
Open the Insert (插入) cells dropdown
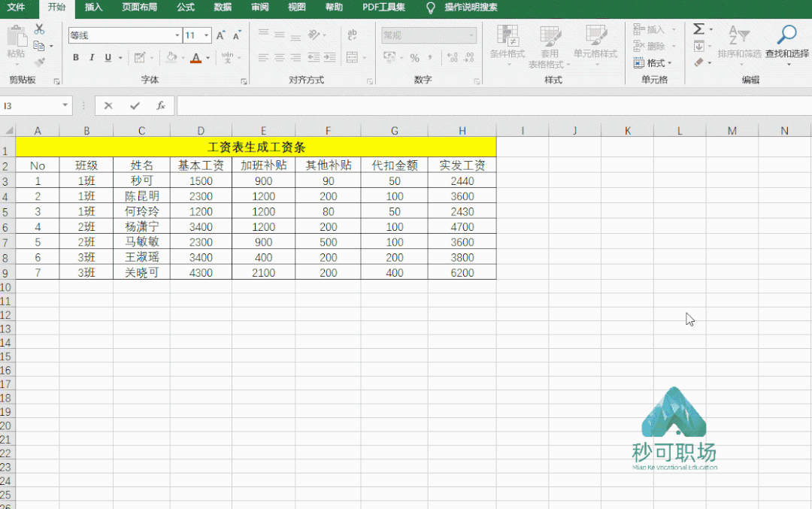[x=655, y=29]
